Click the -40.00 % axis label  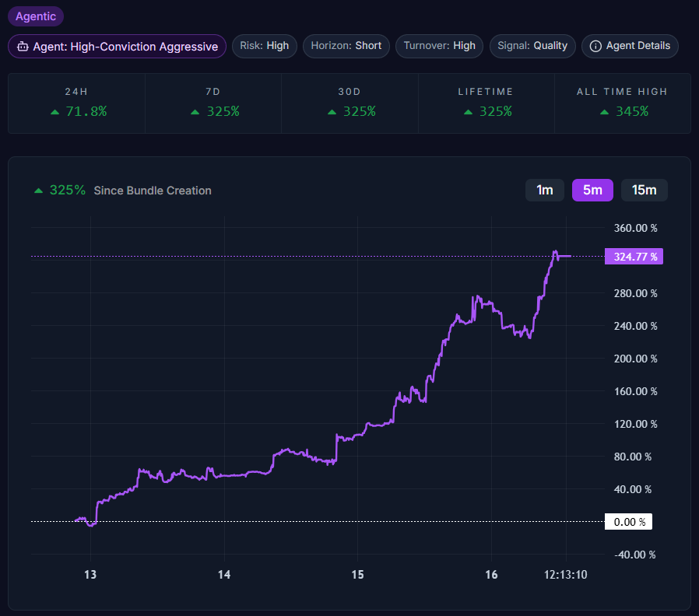click(x=635, y=555)
